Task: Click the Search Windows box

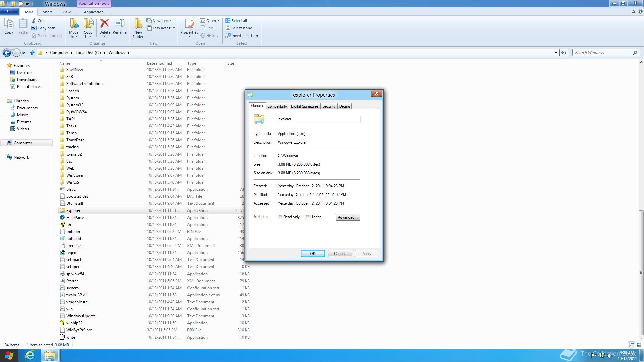Action: point(603,53)
